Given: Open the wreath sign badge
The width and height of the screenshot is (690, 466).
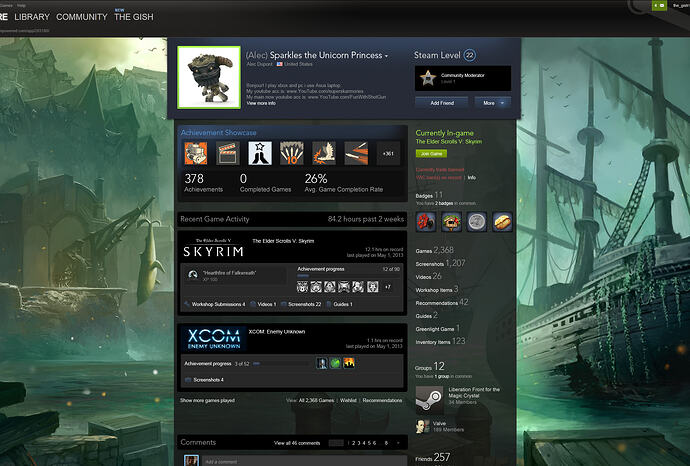Looking at the screenshot, I should point(451,221).
